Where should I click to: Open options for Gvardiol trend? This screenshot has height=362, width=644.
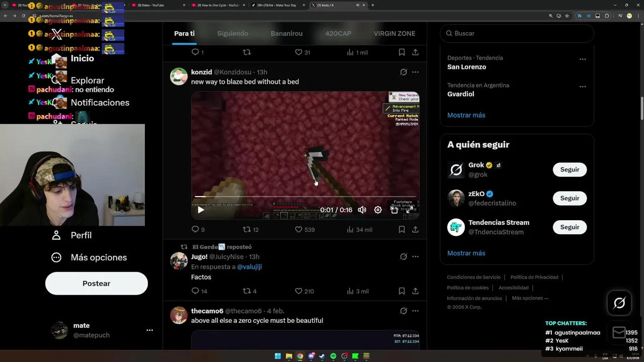click(x=583, y=86)
